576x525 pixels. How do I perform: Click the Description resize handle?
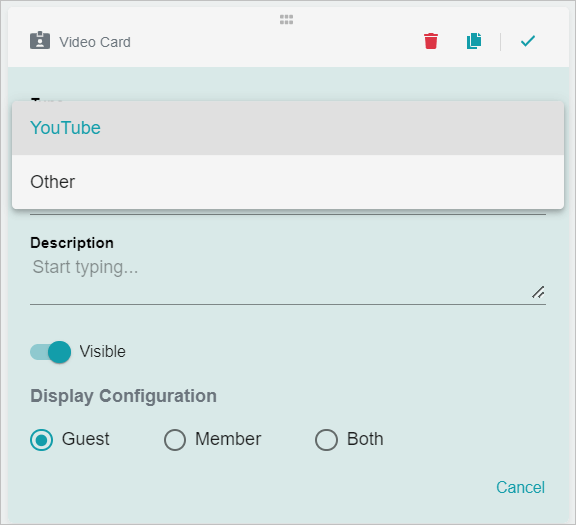coord(539,292)
